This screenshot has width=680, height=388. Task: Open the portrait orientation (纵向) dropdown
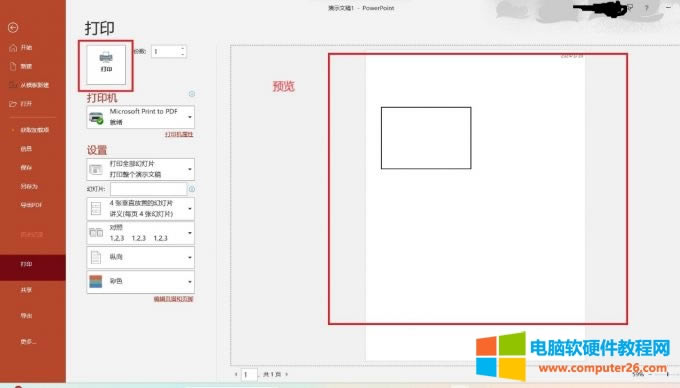click(141, 258)
